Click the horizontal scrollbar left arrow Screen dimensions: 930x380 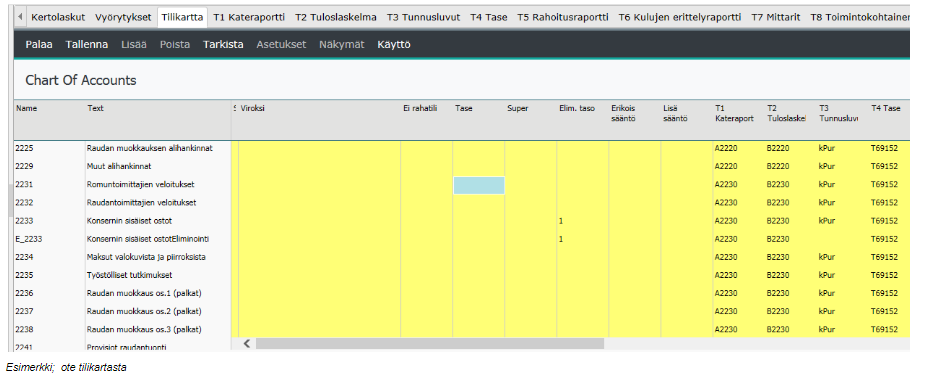(247, 343)
